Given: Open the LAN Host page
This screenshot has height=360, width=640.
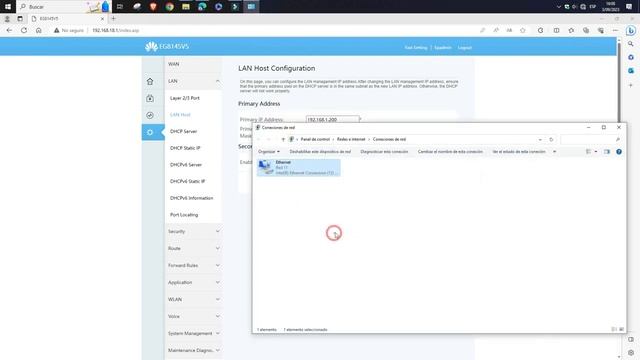Looking at the screenshot, I should point(180,115).
